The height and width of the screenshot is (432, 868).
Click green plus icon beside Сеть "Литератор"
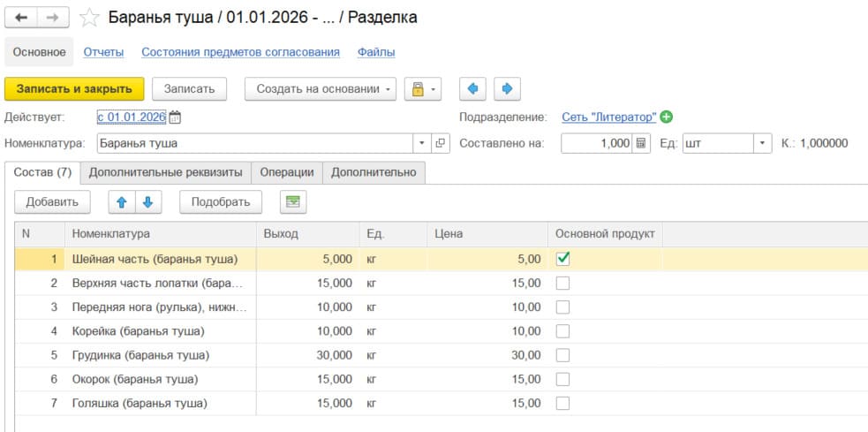(x=667, y=117)
